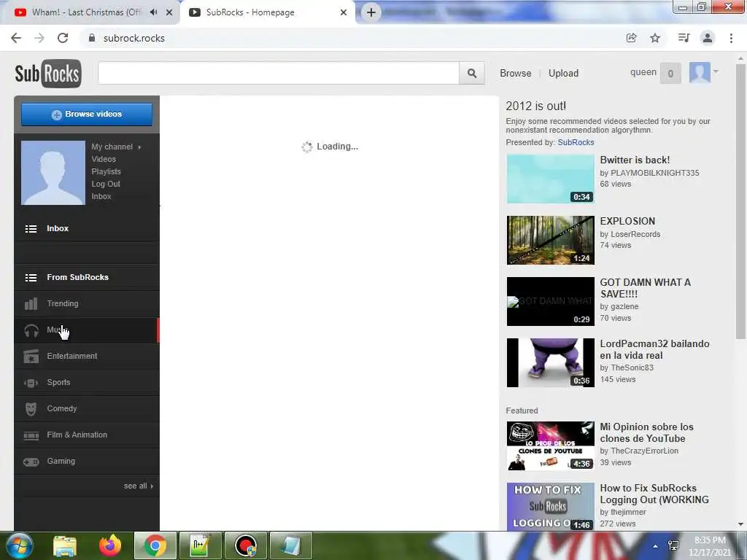This screenshot has height=560, width=747.
Task: Click Inbox link under profile menu
Action: (101, 196)
